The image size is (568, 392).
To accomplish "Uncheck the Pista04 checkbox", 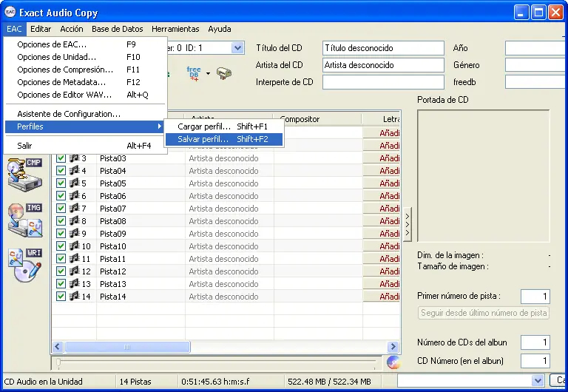I will point(61,171).
